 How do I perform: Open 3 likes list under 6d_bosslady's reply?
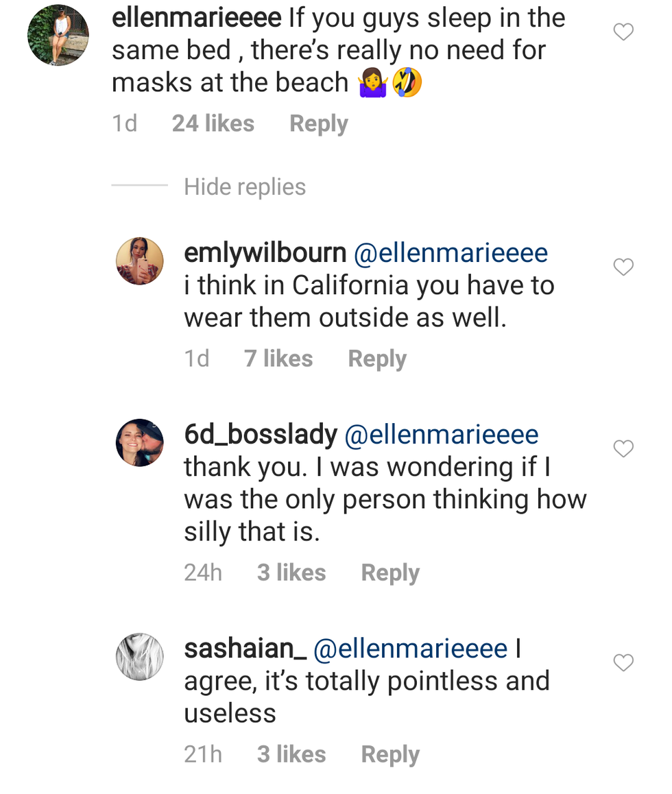click(291, 573)
